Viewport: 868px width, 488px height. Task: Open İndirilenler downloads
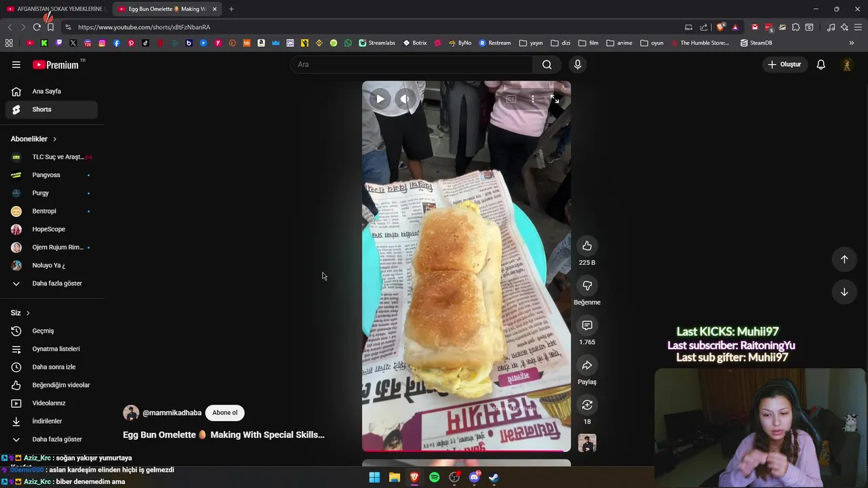(52, 421)
